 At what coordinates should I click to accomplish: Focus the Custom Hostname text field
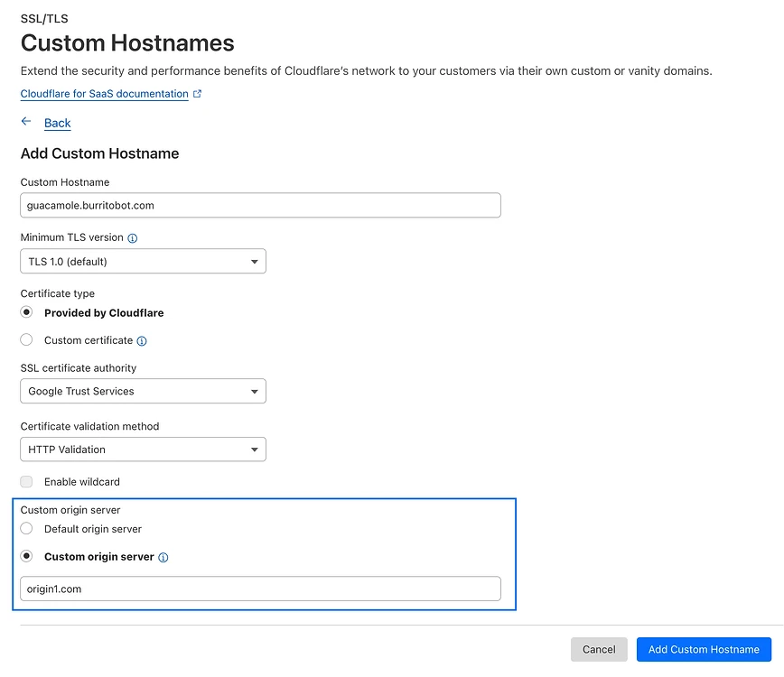click(260, 206)
